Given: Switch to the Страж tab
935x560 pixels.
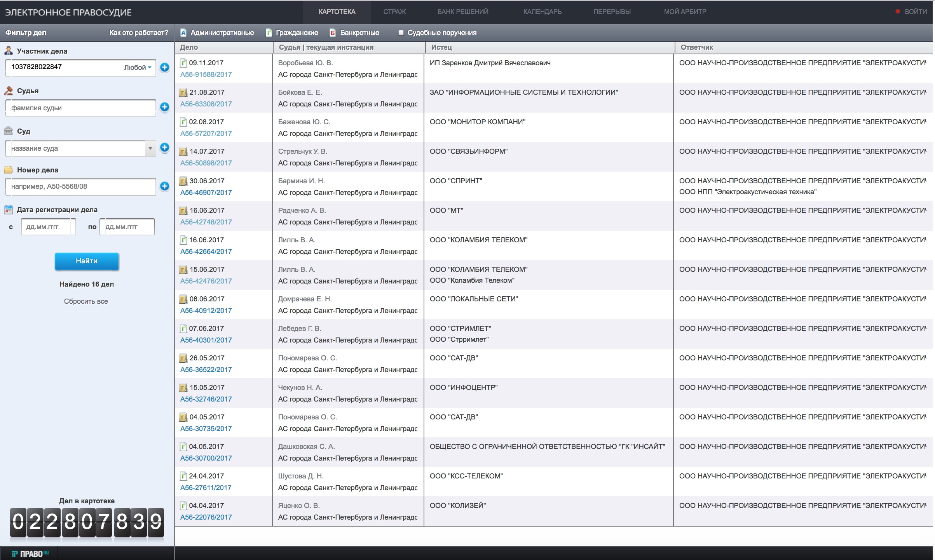Looking at the screenshot, I should pyautogui.click(x=394, y=12).
